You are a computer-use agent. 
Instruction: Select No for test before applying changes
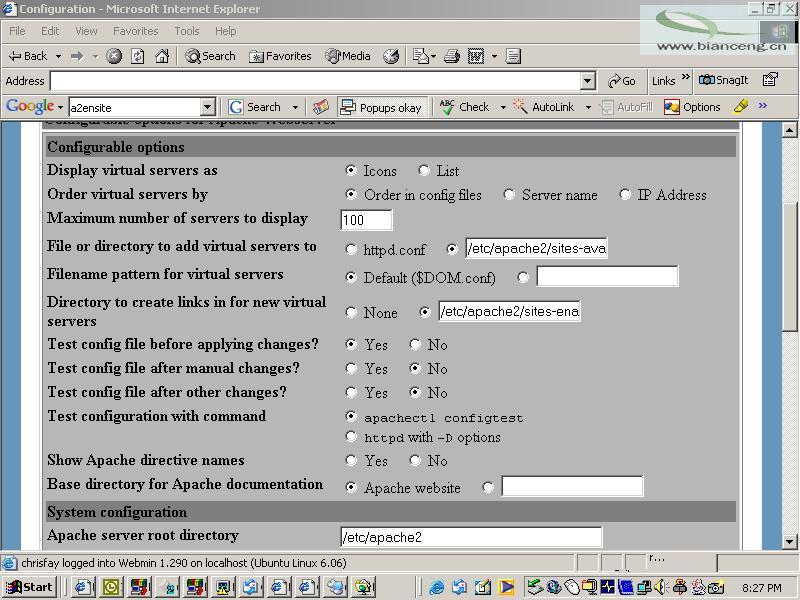415,344
